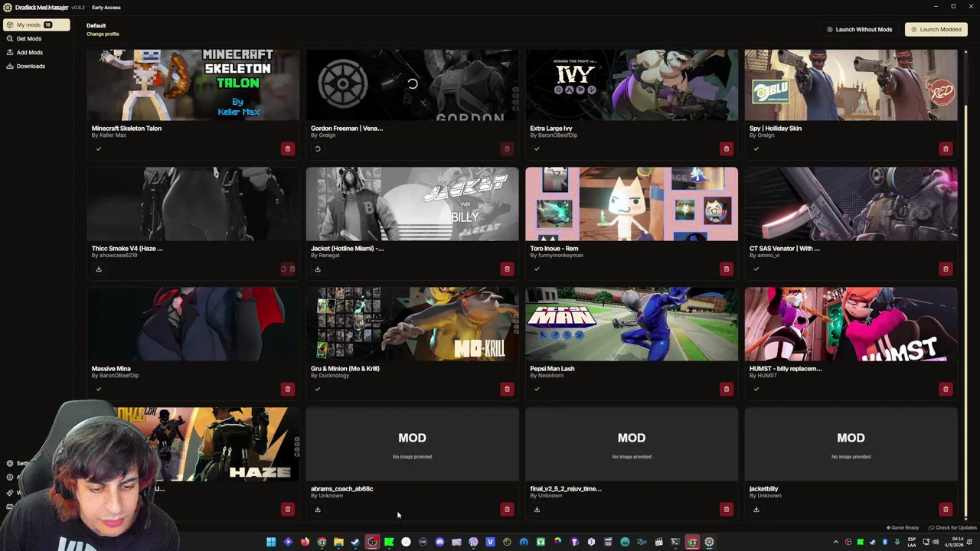
Task: Click the Game Ready status indicator
Action: click(903, 527)
